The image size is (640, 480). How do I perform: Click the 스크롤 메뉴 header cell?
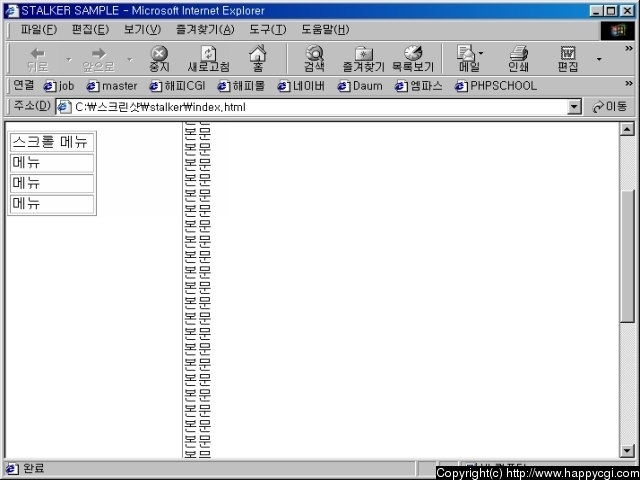point(52,143)
